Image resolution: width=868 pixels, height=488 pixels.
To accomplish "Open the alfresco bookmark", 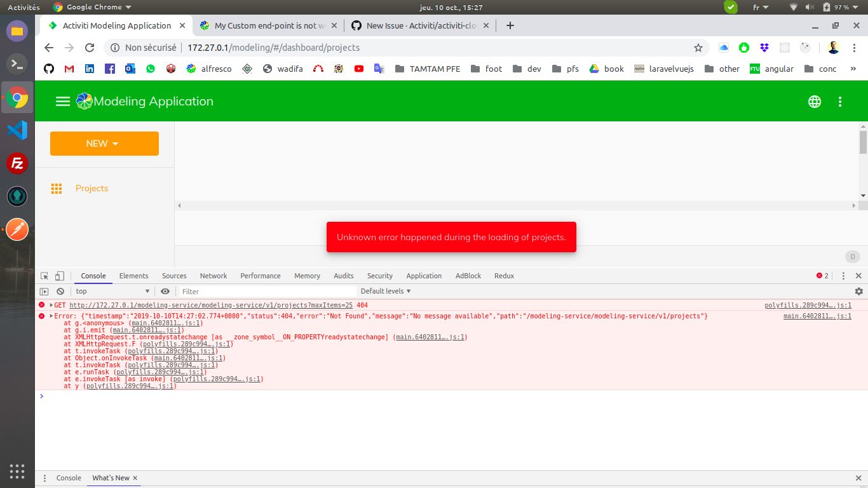I will pos(209,69).
